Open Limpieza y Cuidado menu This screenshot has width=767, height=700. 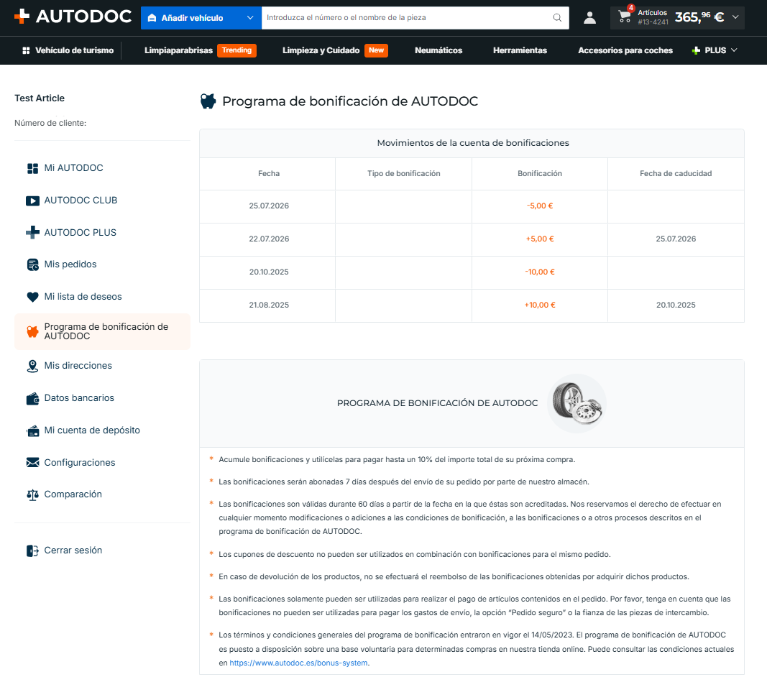pos(321,50)
